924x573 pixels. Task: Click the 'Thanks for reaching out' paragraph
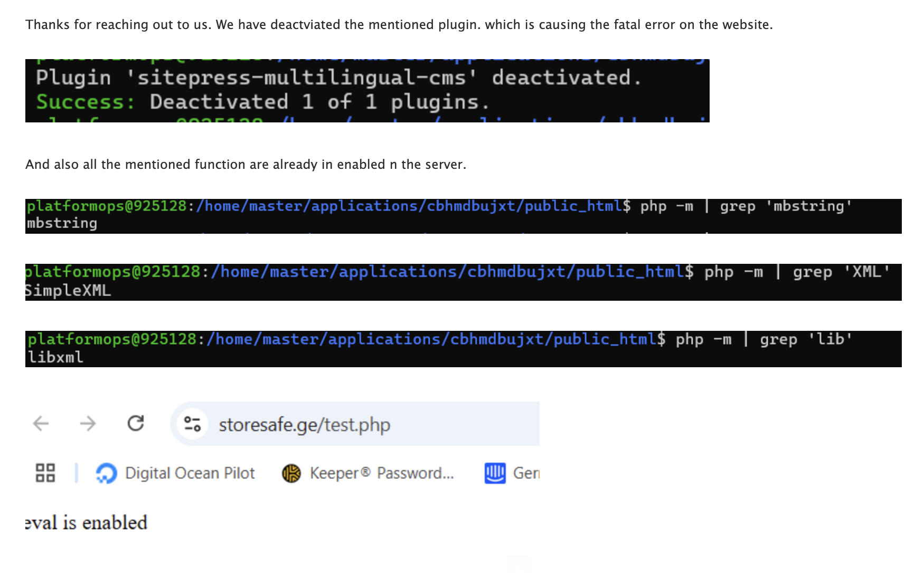coord(399,25)
